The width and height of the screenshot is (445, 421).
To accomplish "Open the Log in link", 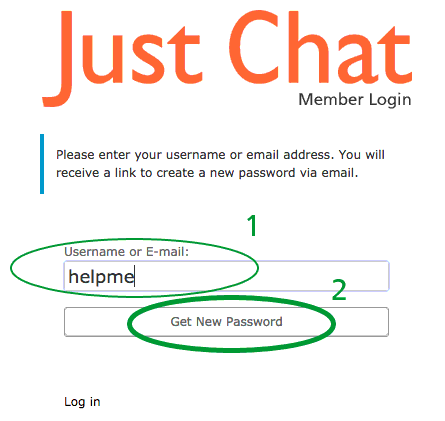I will [82, 402].
